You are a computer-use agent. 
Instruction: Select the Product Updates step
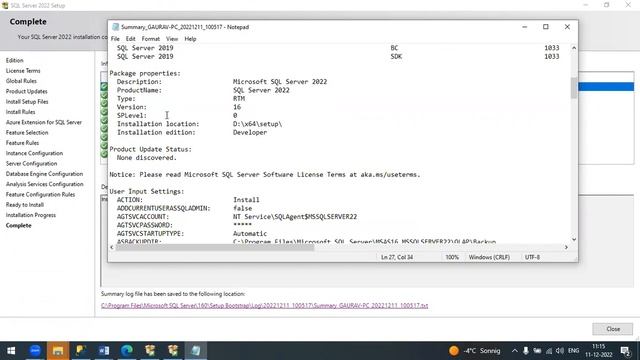[27, 91]
